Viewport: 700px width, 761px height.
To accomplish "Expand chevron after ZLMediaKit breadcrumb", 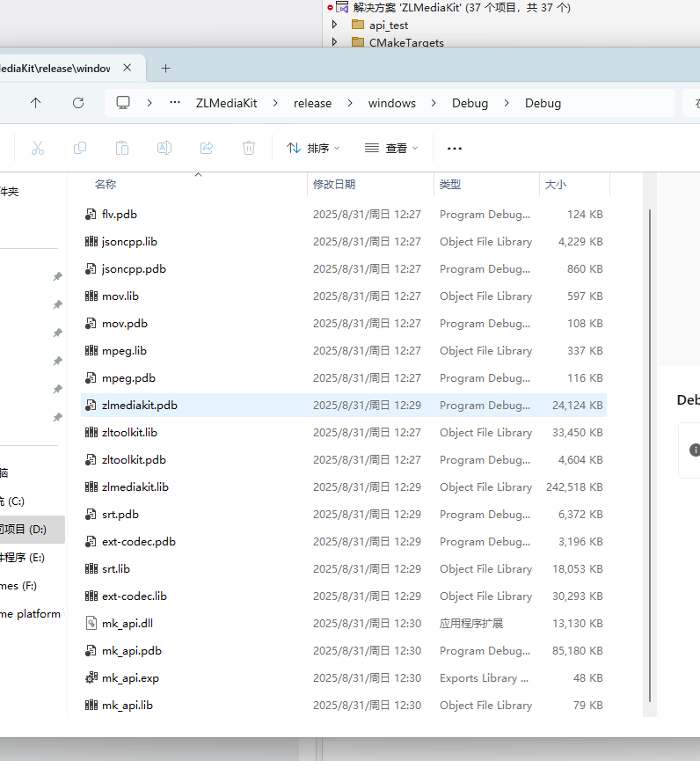I will point(275,103).
